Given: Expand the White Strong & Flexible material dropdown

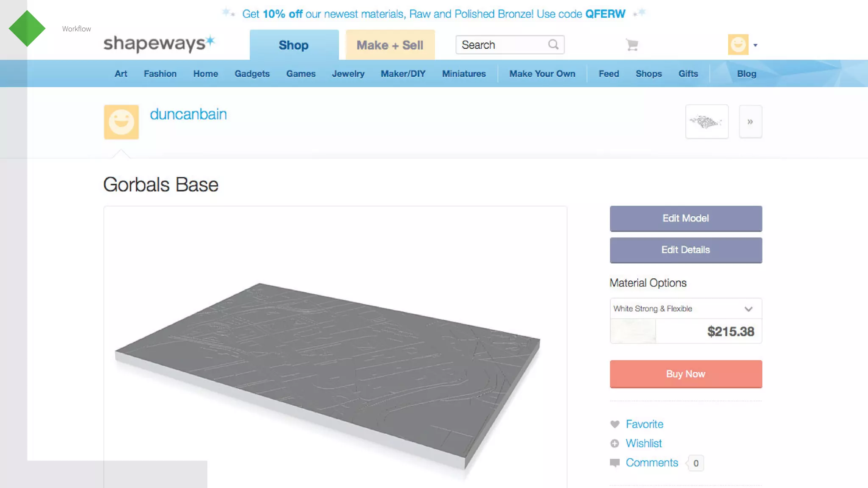Looking at the screenshot, I should tap(686, 309).
